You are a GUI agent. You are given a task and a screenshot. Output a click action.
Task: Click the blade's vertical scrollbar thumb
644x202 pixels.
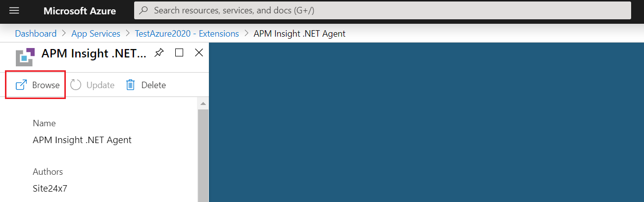pos(202,153)
